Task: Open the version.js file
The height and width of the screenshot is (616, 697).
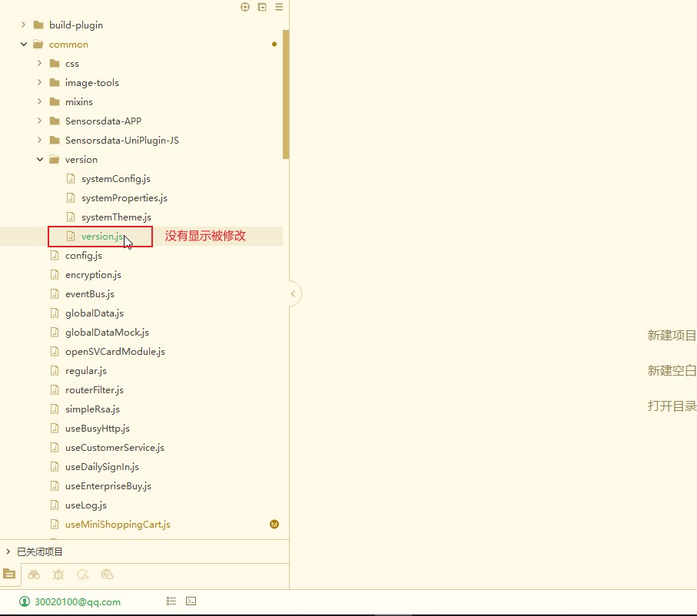Action: 101,237
